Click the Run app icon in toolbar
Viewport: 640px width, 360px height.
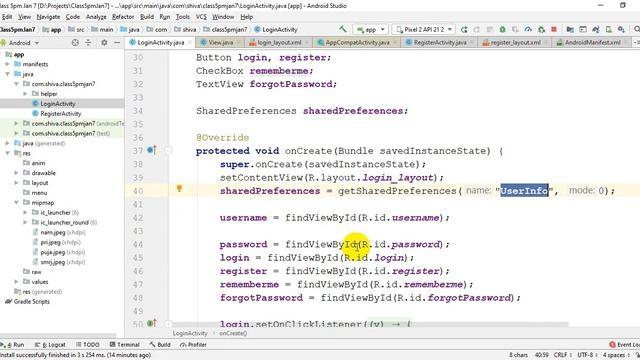(464, 29)
